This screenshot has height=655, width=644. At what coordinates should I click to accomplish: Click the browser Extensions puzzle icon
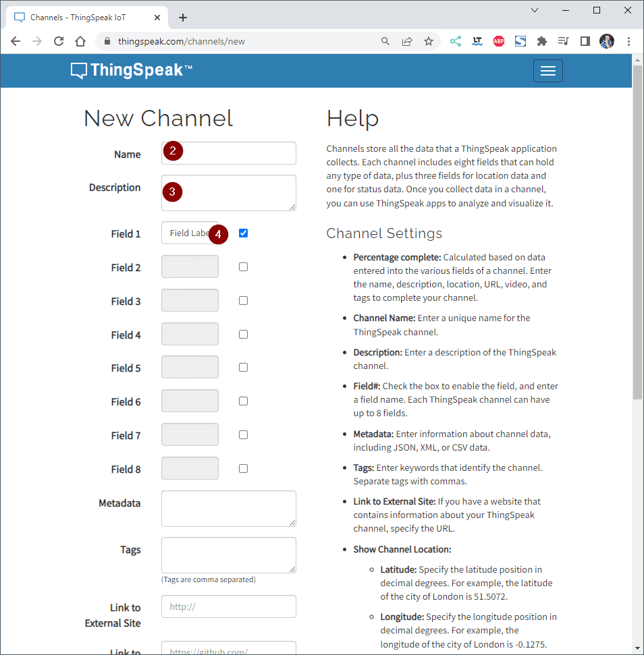[x=541, y=41]
